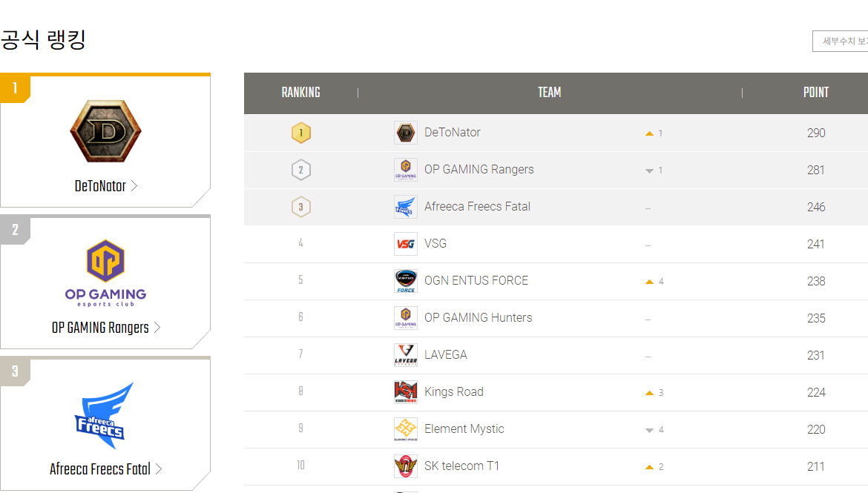Open Afreeca Freecs Fatal link with chevron
The width and height of the screenshot is (868, 493).
106,469
